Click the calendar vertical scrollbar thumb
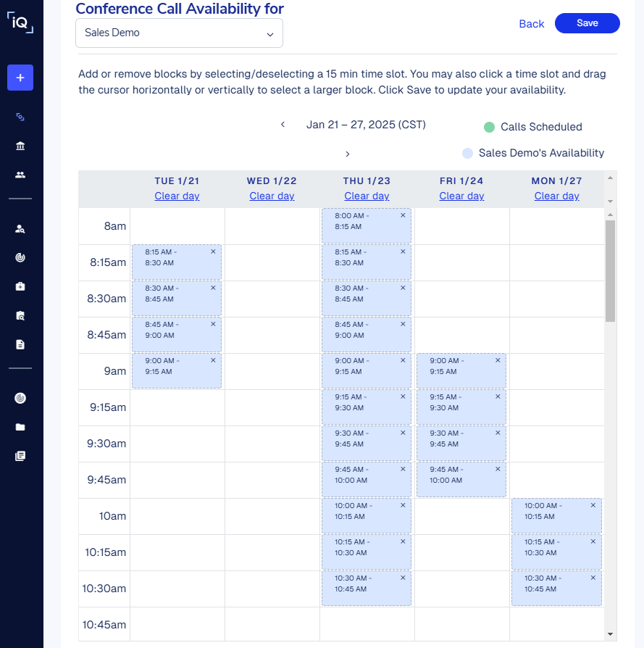This screenshot has width=644, height=648. pyautogui.click(x=610, y=270)
